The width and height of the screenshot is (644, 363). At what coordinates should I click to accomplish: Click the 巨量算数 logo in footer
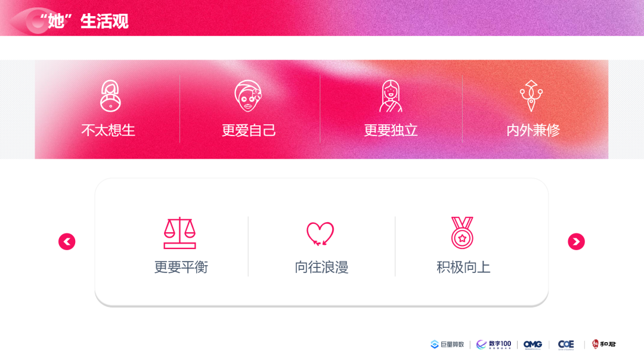click(x=447, y=344)
